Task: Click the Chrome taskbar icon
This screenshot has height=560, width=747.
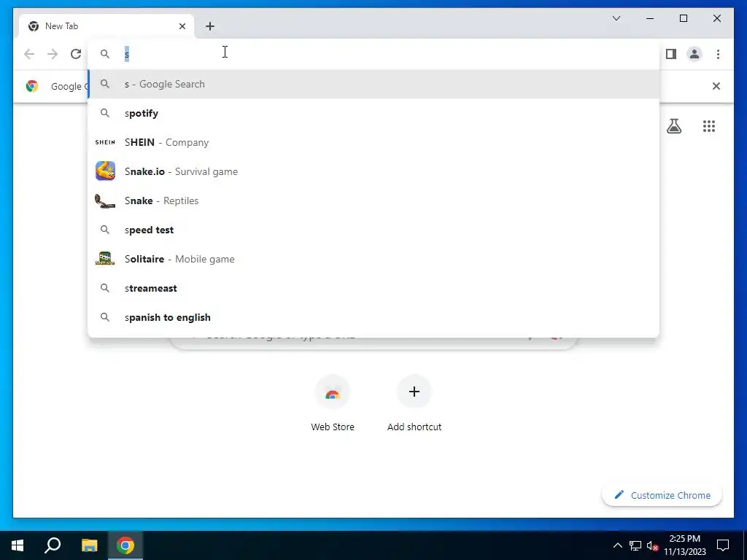Action: pos(125,545)
